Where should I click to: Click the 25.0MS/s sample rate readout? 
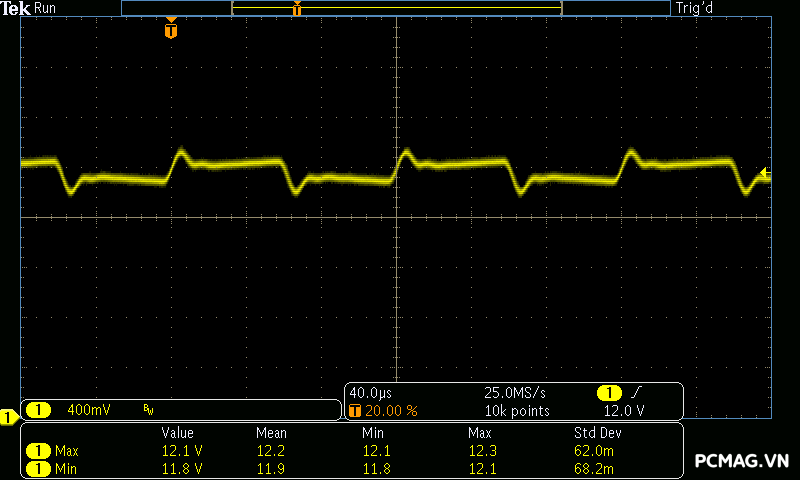pyautogui.click(x=515, y=392)
